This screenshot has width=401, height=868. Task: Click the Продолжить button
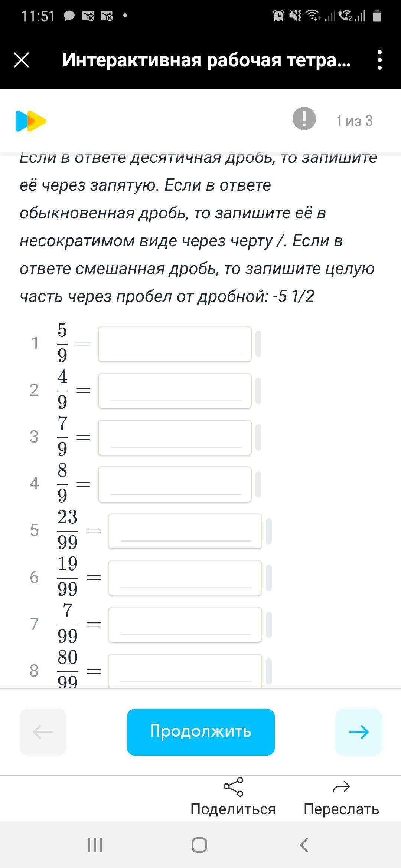point(200,732)
